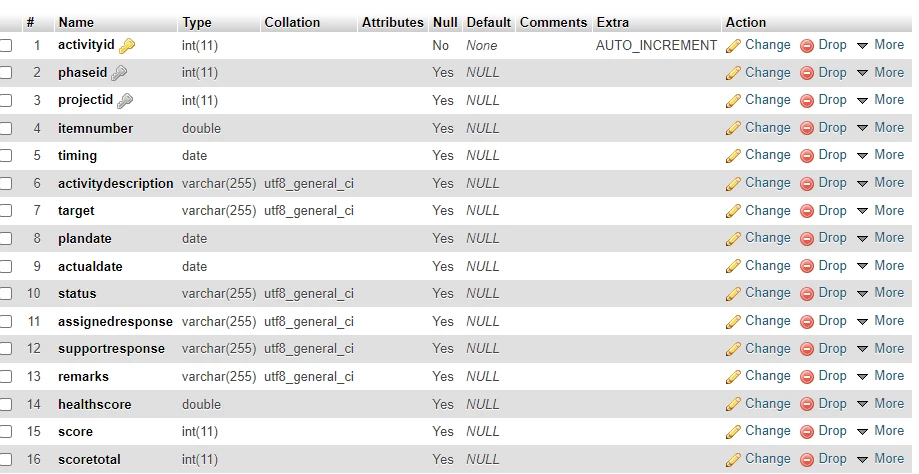Click the pencil icon for healthscore row
The width and height of the screenshot is (919, 474).
tap(733, 404)
